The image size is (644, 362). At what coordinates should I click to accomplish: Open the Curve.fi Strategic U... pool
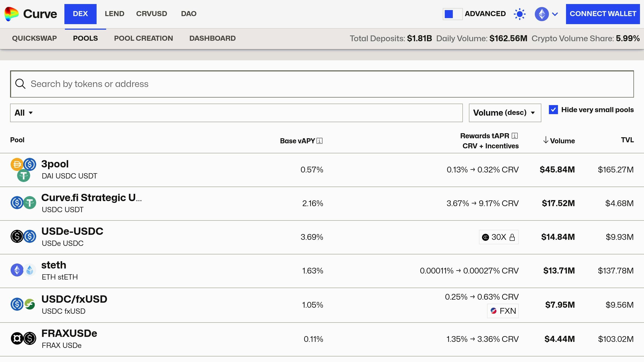click(x=92, y=198)
